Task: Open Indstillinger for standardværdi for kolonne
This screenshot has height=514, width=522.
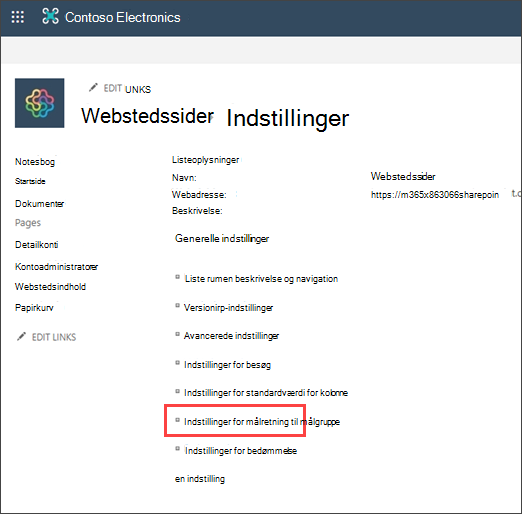Action: (266, 393)
